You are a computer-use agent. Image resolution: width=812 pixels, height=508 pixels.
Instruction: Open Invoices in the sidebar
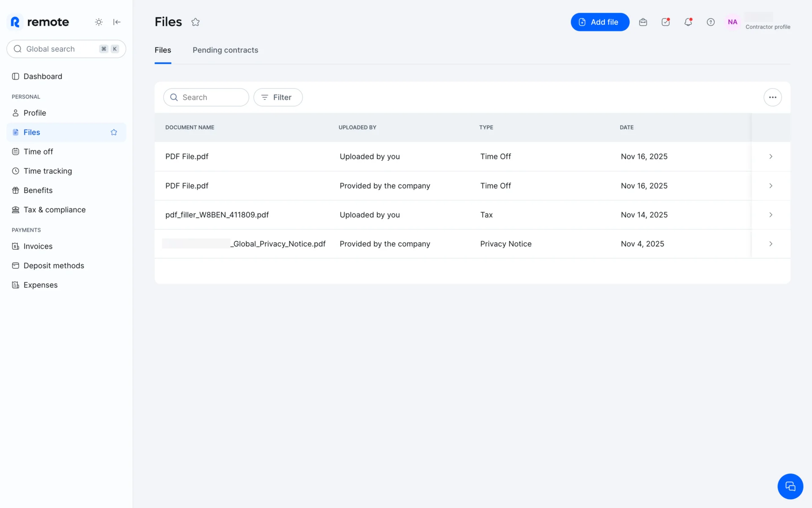[38, 246]
